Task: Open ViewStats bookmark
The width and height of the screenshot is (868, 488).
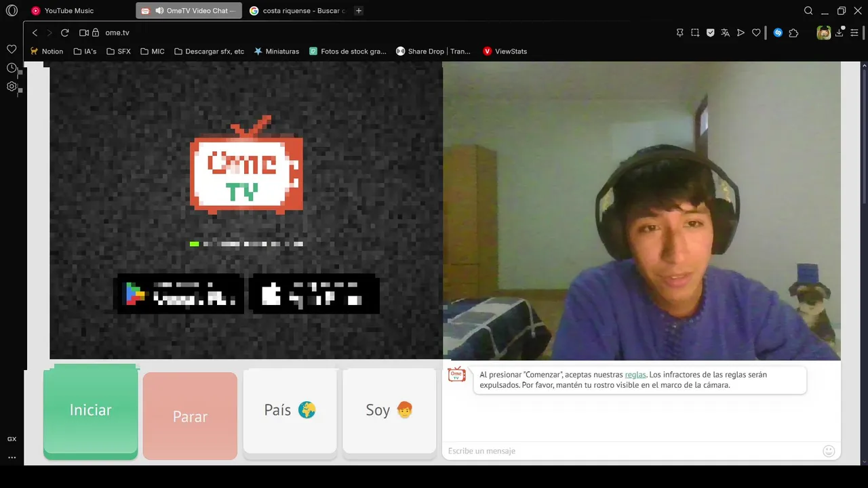Action: tap(505, 52)
